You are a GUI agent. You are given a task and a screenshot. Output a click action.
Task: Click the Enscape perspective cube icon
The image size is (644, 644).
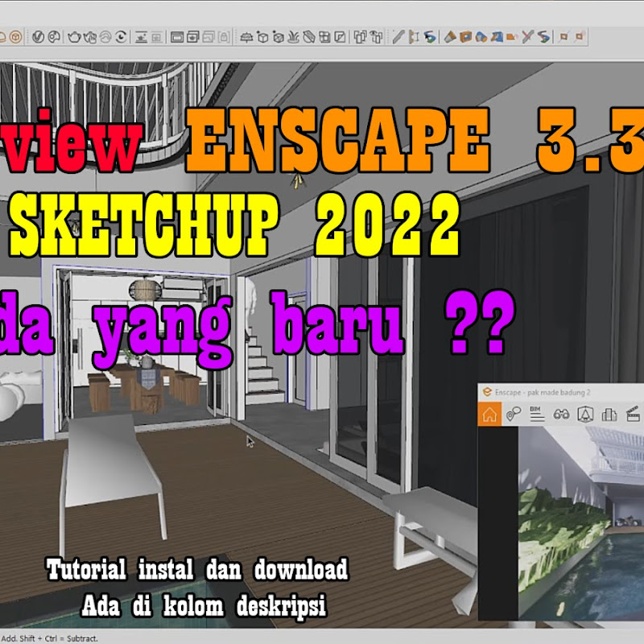[x=585, y=415]
